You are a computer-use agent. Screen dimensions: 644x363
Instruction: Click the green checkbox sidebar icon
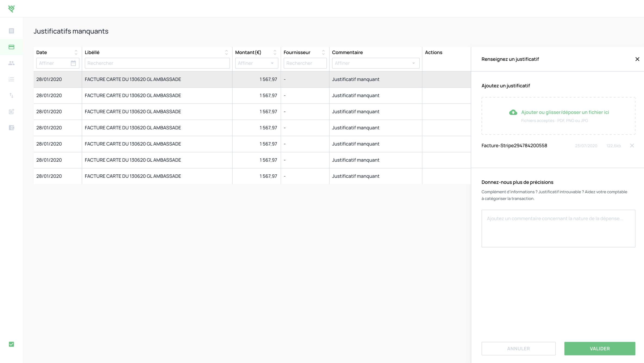click(x=11, y=344)
